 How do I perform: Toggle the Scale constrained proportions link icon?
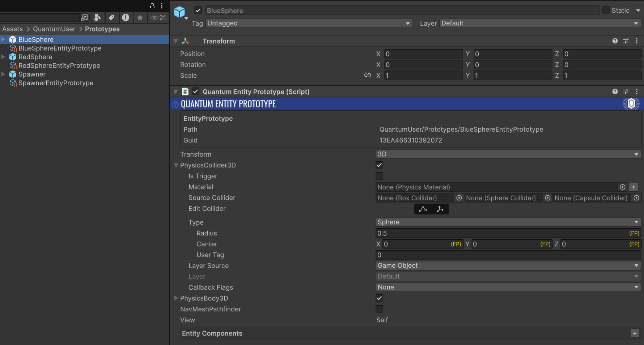(368, 75)
